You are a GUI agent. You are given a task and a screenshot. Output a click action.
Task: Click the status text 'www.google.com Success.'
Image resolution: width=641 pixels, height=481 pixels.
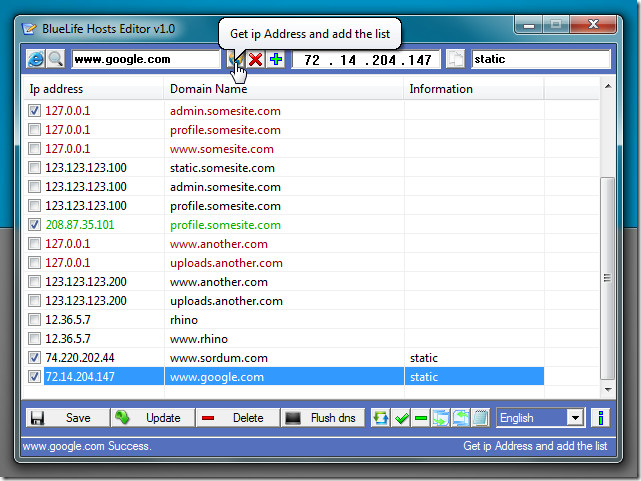click(x=87, y=446)
